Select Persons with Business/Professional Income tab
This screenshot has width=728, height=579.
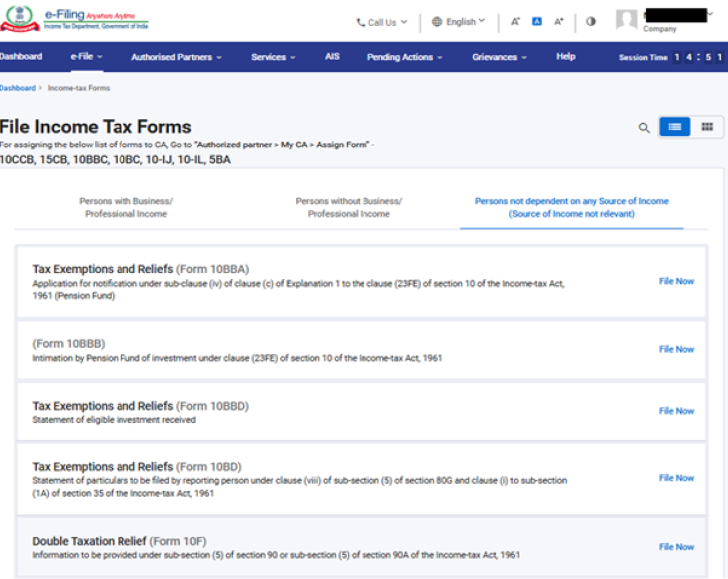coord(125,207)
